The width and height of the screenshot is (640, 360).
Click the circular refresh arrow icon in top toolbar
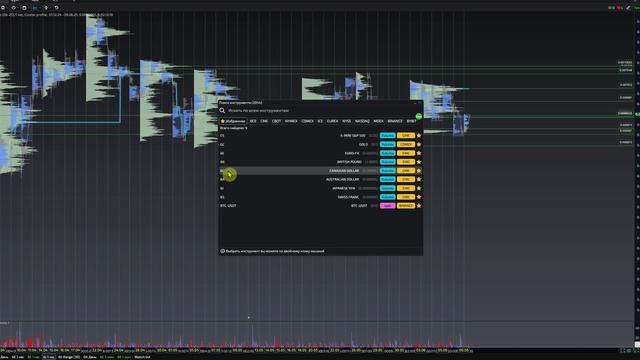(56, 7)
